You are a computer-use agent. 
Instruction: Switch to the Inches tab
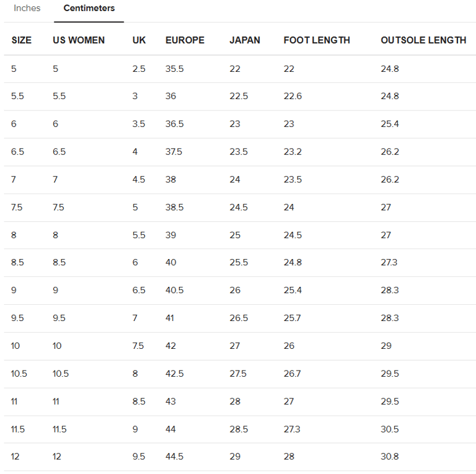click(27, 9)
